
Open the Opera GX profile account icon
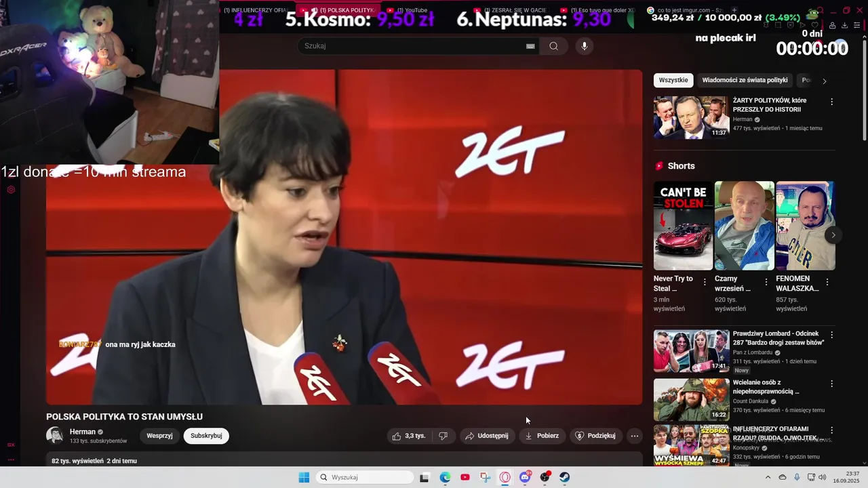[x=832, y=26]
